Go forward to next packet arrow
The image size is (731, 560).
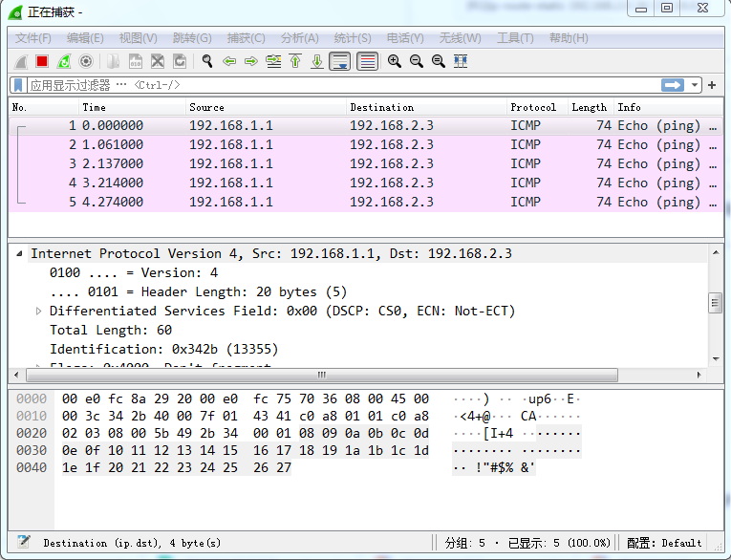[x=251, y=61]
